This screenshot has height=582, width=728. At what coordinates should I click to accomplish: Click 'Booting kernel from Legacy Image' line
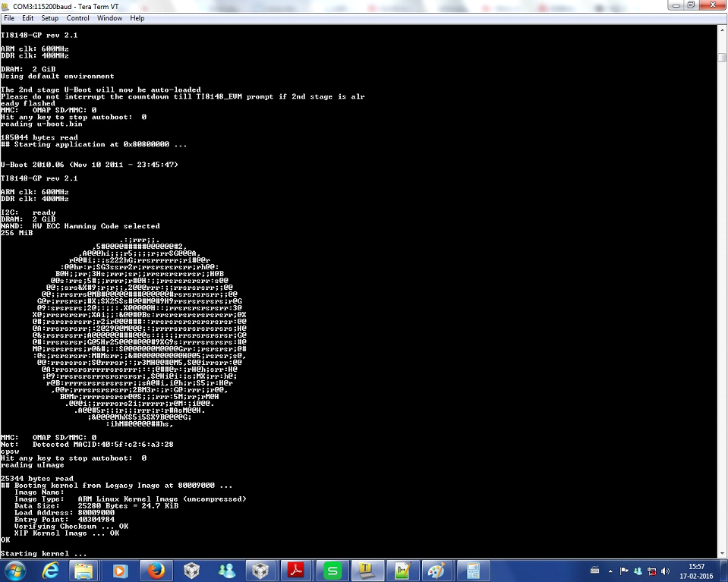117,486
